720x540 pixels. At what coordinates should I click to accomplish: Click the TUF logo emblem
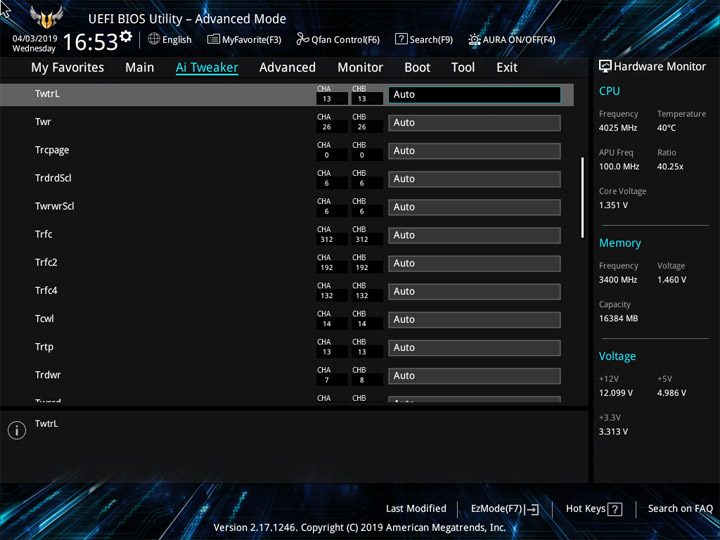46,18
